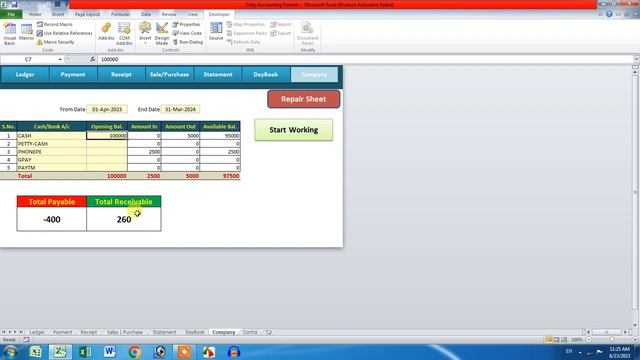Open Google Chrome from the taskbar
Screen dimensions: 640x360
click(x=135, y=352)
